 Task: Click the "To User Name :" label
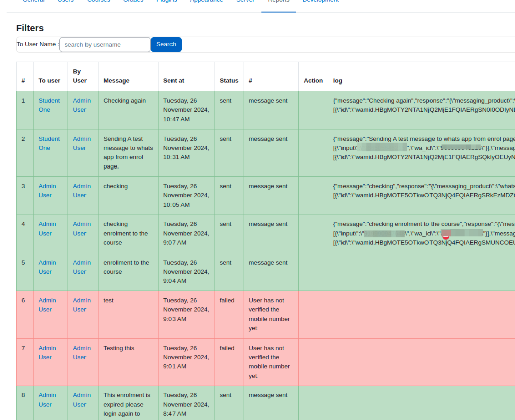coord(38,44)
